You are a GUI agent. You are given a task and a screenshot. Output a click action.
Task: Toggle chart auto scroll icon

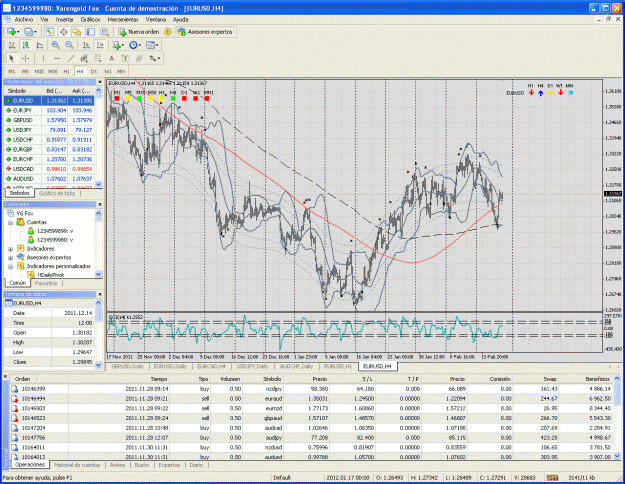(x=86, y=45)
